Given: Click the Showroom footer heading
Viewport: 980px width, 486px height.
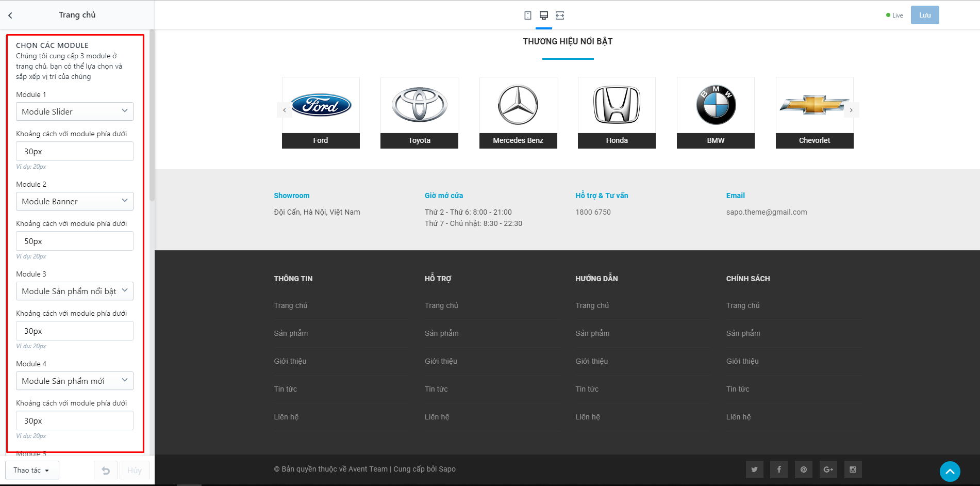Looking at the screenshot, I should (x=292, y=196).
